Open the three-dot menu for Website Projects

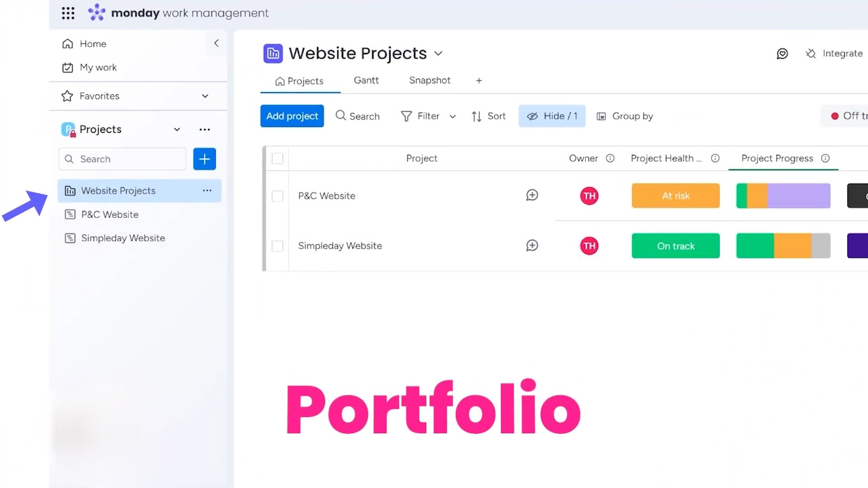[207, 190]
